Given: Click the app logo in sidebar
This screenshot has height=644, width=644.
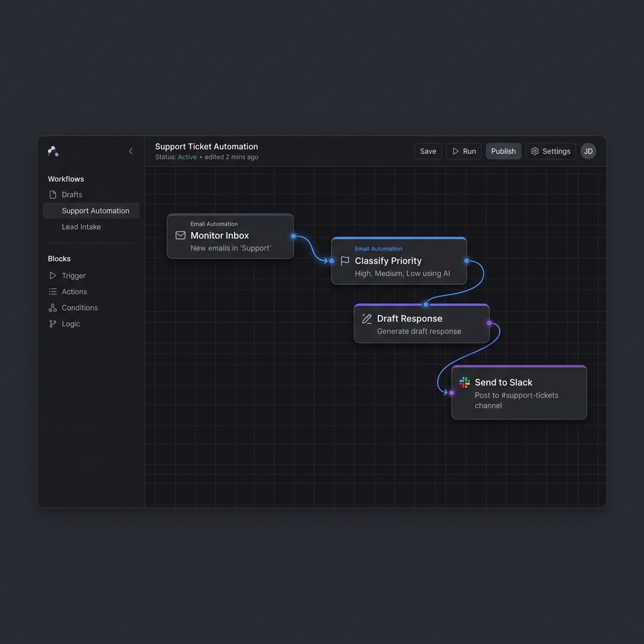Looking at the screenshot, I should (x=53, y=151).
